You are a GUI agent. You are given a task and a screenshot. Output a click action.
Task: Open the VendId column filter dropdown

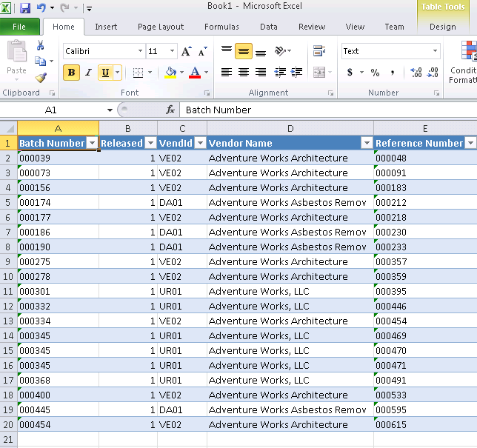click(x=201, y=143)
